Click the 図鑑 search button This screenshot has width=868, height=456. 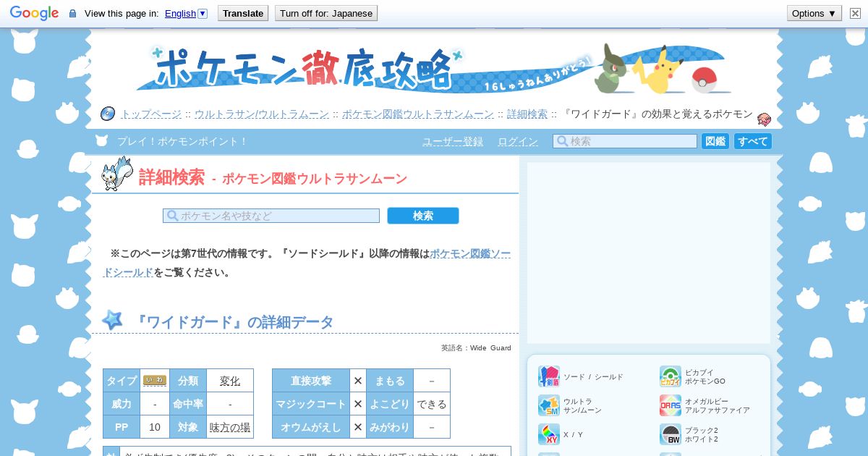pos(715,141)
